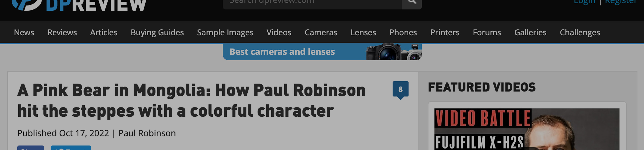Go to the Articles section
The width and height of the screenshot is (644, 150).
104,32
